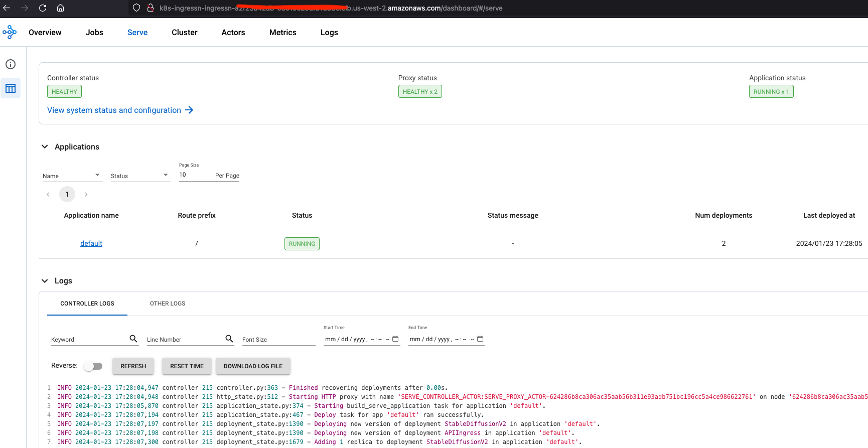Click the browser home icon
The height and width of the screenshot is (448, 868).
(60, 8)
